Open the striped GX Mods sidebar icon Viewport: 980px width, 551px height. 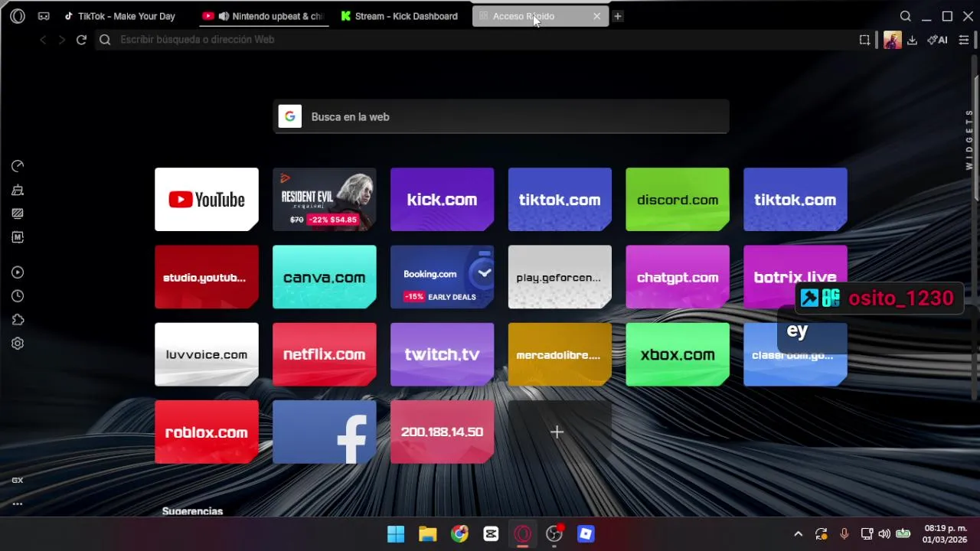click(18, 214)
